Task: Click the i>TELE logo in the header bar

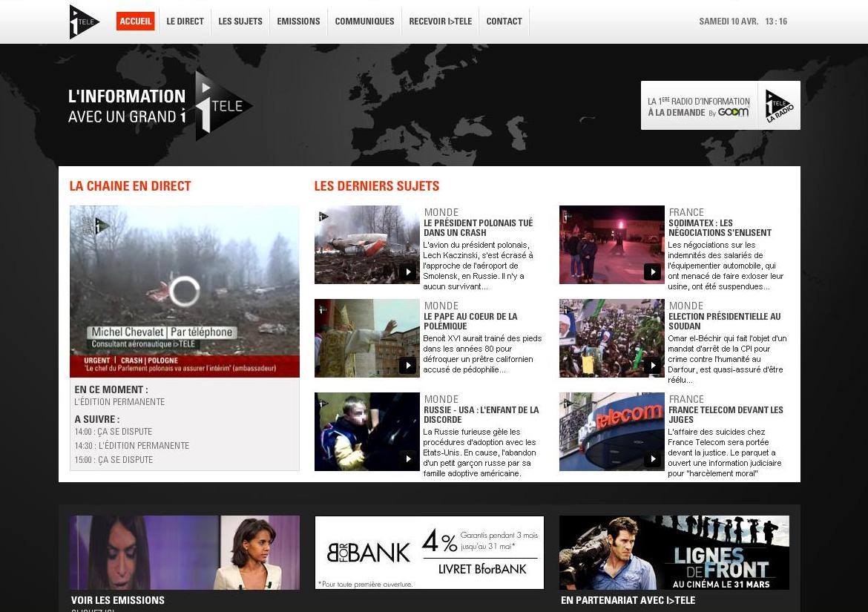Action: coord(84,22)
